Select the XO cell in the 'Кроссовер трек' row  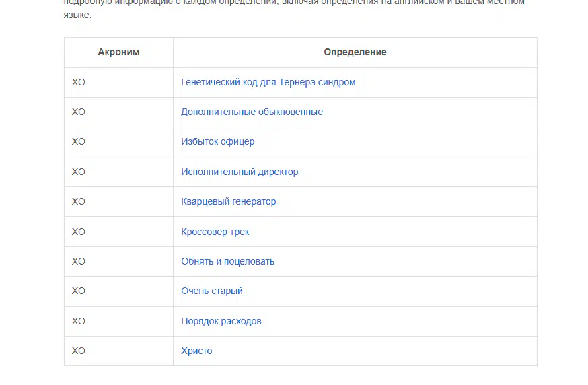click(x=79, y=232)
